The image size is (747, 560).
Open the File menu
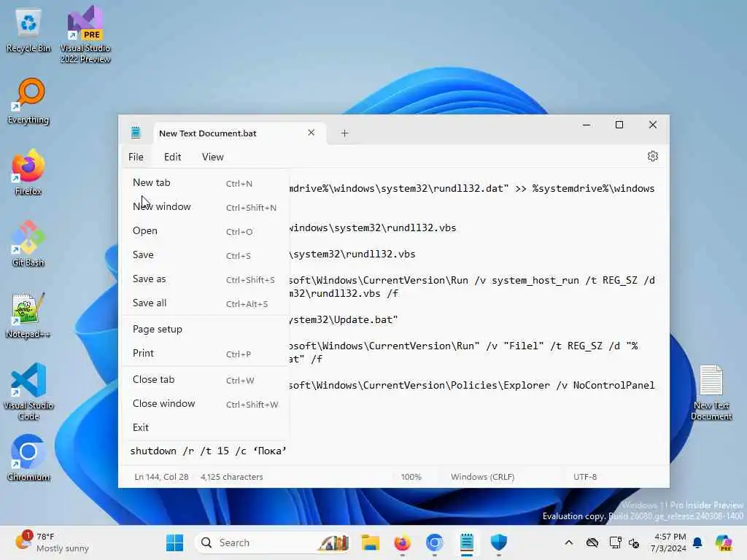136,157
